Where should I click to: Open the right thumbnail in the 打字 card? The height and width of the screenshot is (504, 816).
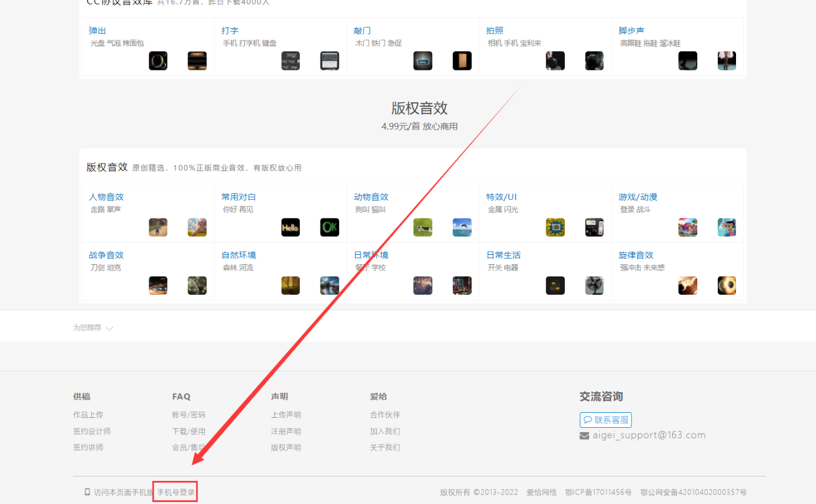(x=330, y=61)
